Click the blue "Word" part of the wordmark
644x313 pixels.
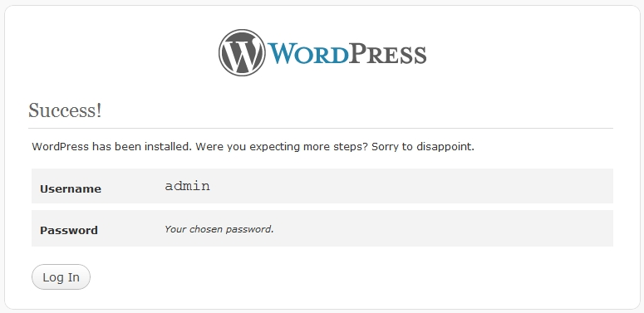click(308, 55)
